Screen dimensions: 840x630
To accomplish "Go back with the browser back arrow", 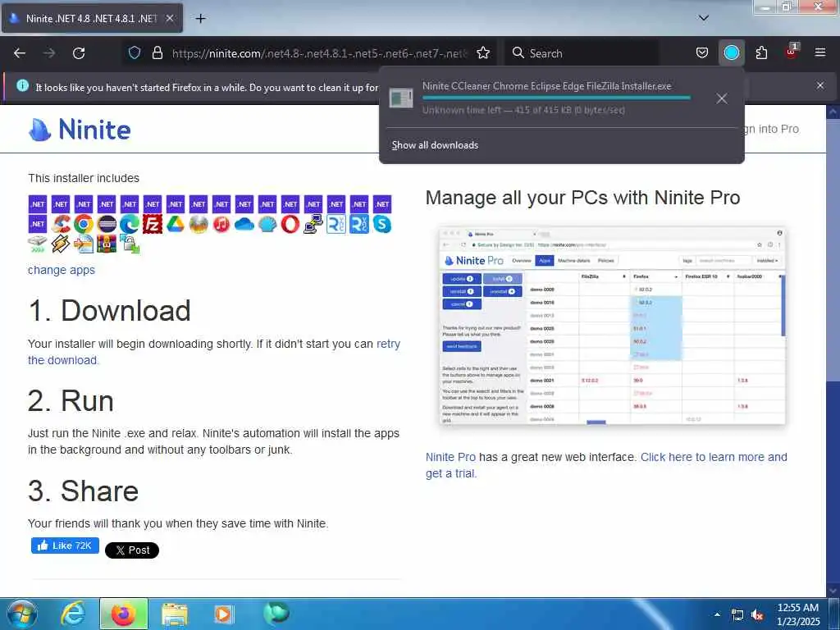I will pyautogui.click(x=20, y=53).
